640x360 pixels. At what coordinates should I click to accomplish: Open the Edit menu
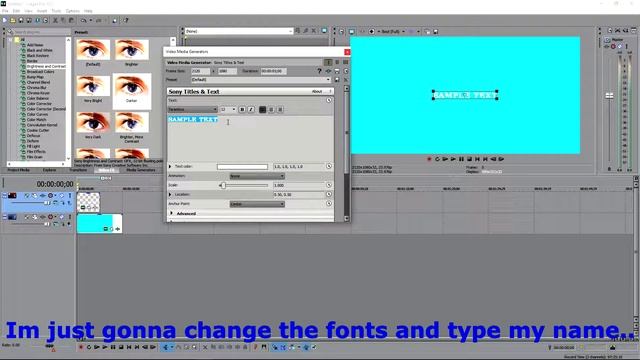pyautogui.click(x=16, y=11)
